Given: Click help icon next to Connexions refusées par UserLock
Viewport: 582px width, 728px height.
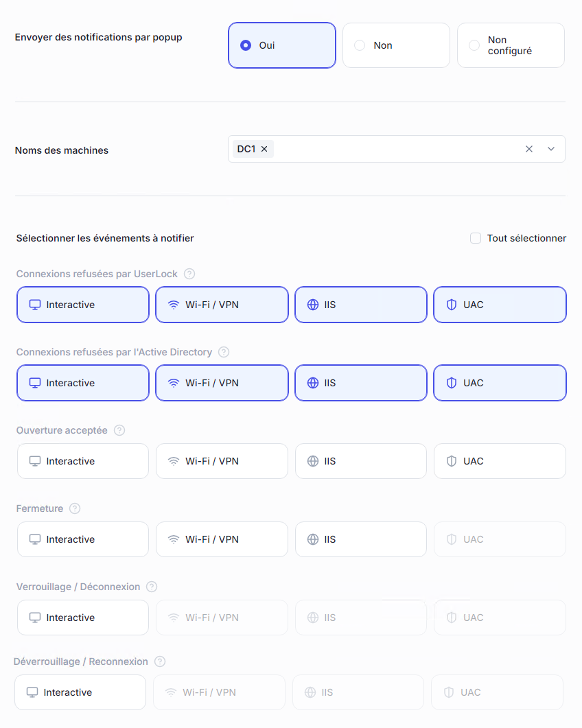Looking at the screenshot, I should click(189, 274).
